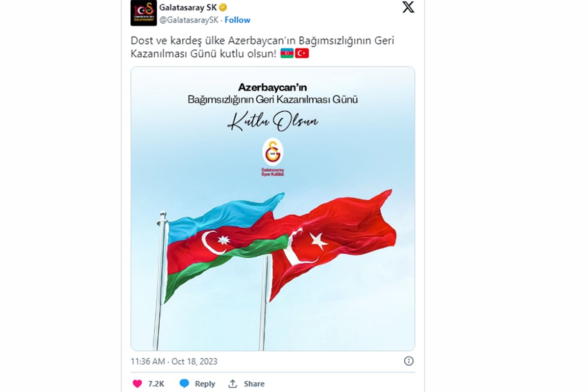Click the verified badge next to Galatasaray SK

tap(222, 7)
